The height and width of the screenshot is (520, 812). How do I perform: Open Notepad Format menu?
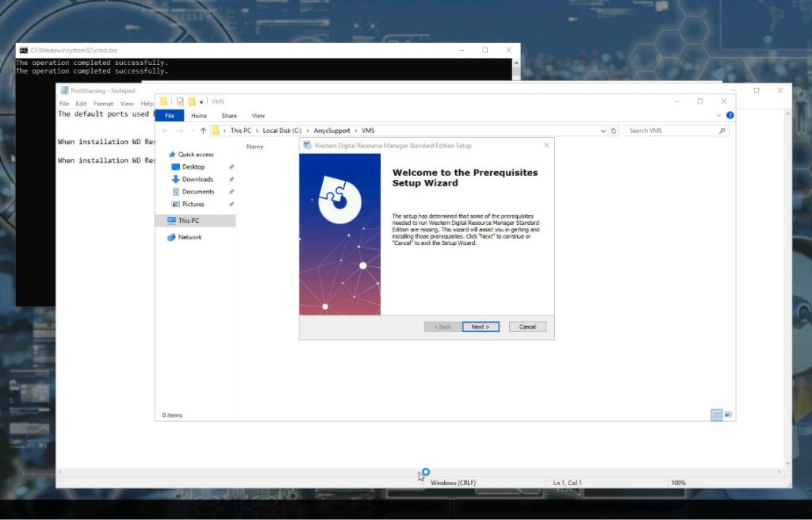point(103,104)
